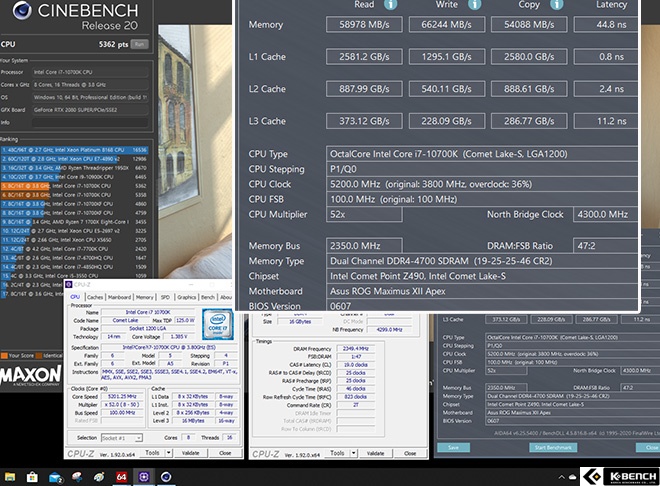Click the CPU-Z title bar icon
This screenshot has height=486, width=660.
[69, 284]
